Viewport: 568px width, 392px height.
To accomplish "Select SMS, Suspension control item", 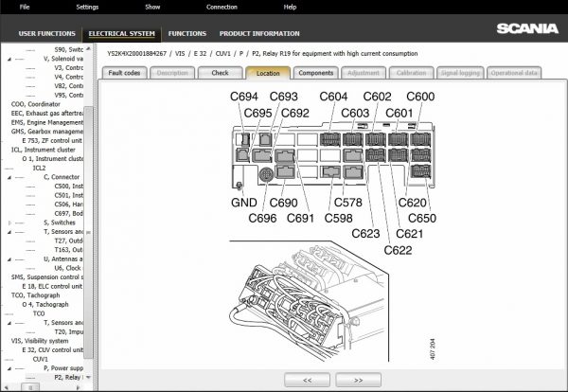I will click(46, 277).
